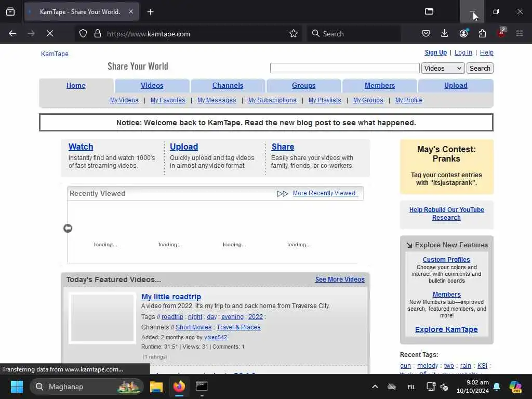Click the KamTape video search field
This screenshot has height=399, width=532.
pyautogui.click(x=345, y=68)
